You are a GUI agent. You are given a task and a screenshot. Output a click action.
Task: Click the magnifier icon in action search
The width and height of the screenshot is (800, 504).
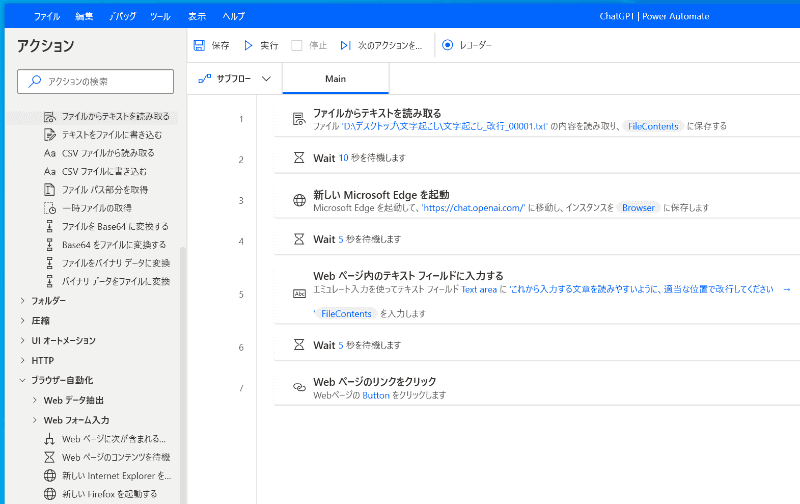(x=34, y=81)
